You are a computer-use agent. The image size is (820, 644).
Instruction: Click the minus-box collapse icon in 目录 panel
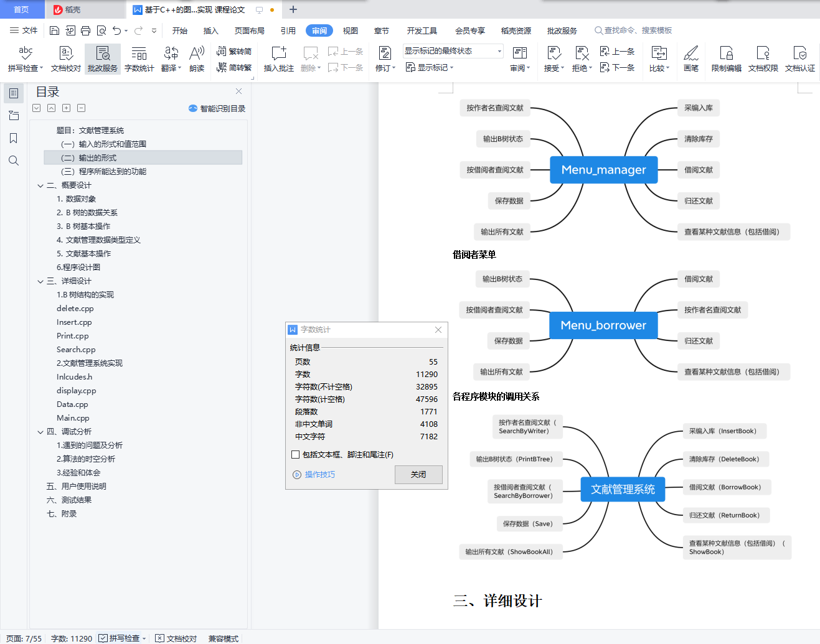click(81, 108)
